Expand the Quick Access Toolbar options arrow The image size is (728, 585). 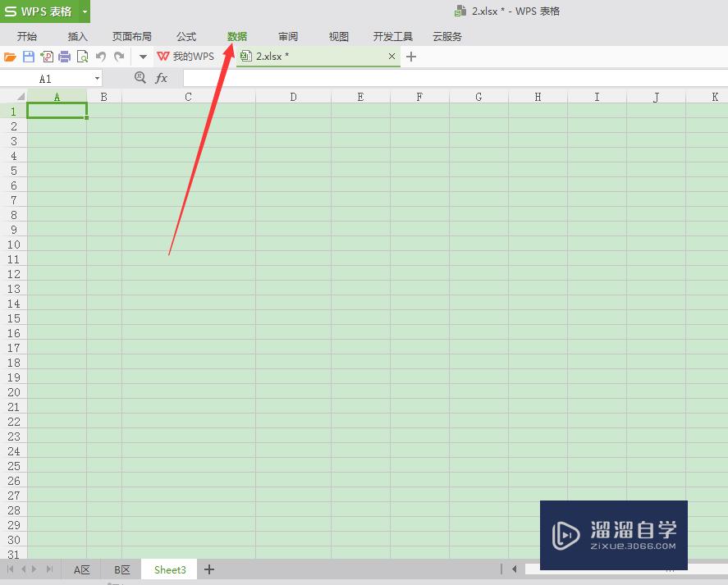[x=141, y=56]
